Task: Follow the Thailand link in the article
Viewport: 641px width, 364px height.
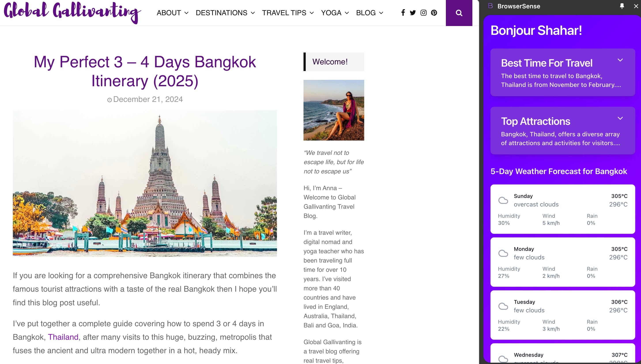Action: coord(63,337)
